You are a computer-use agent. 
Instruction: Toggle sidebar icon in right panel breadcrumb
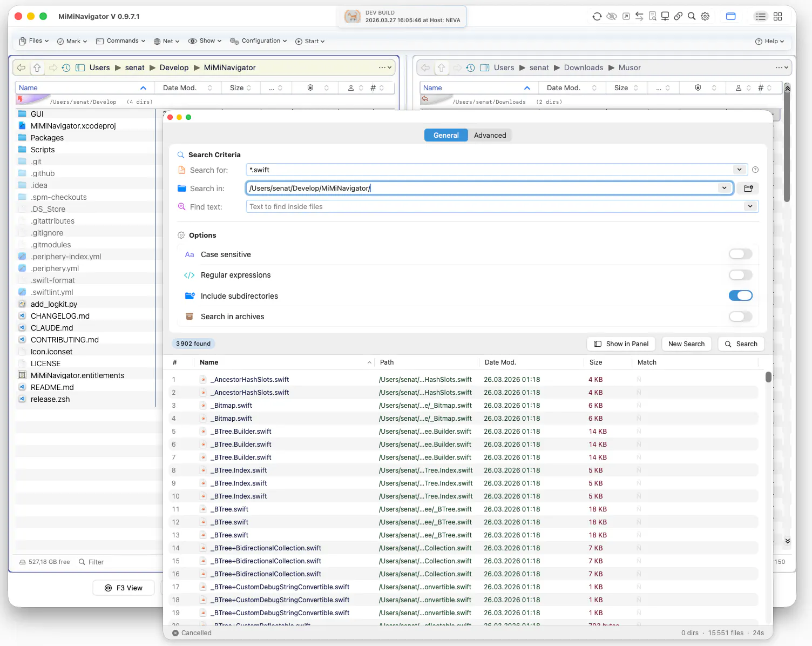coord(484,68)
